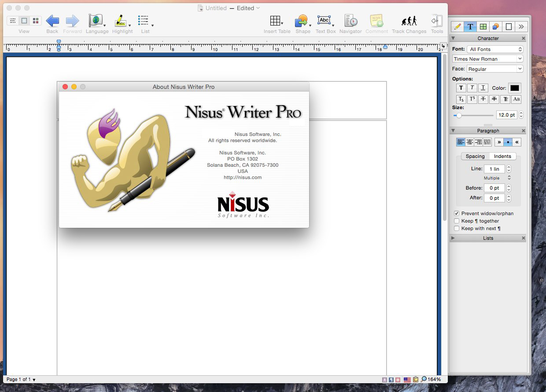Click the Insert Table toolbar icon

click(x=276, y=21)
